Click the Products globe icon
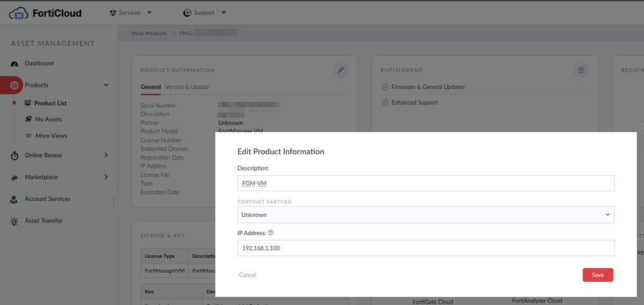Screen dimensions: 644x305 [x=14, y=85]
